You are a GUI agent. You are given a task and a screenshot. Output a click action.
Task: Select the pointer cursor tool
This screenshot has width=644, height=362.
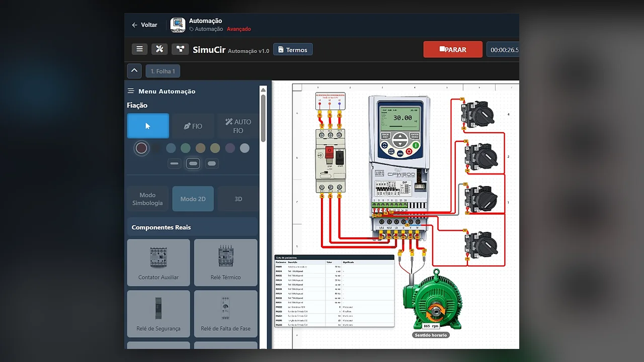148,126
